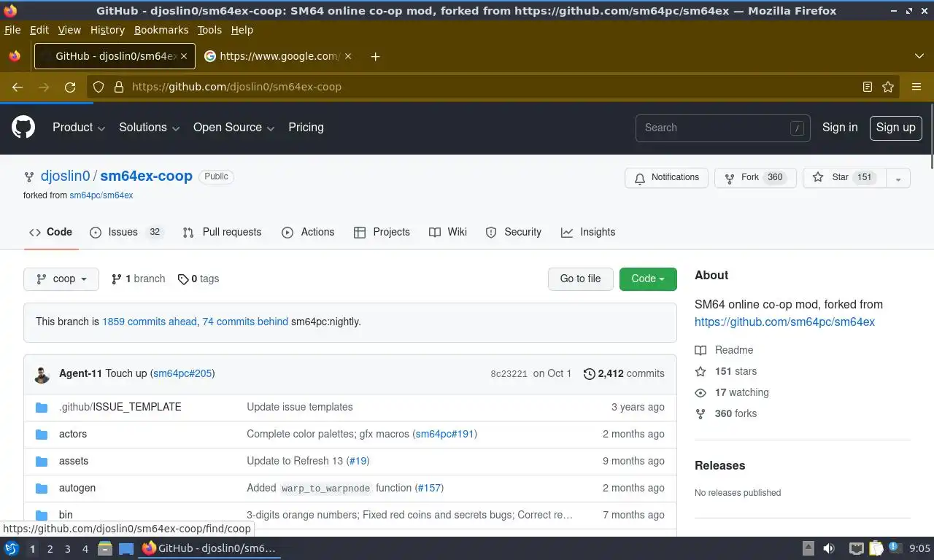Open the 74 commits behind link
The height and width of the screenshot is (560, 934).
click(x=245, y=322)
